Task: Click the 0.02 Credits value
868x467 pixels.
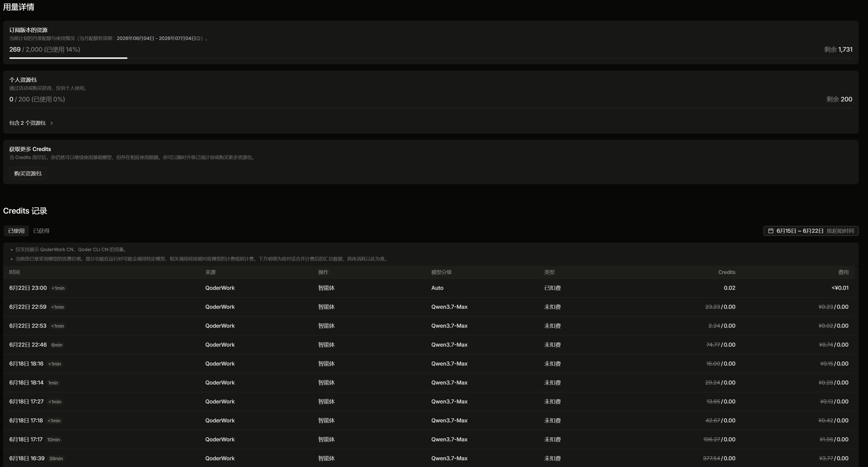Action: [729, 288]
